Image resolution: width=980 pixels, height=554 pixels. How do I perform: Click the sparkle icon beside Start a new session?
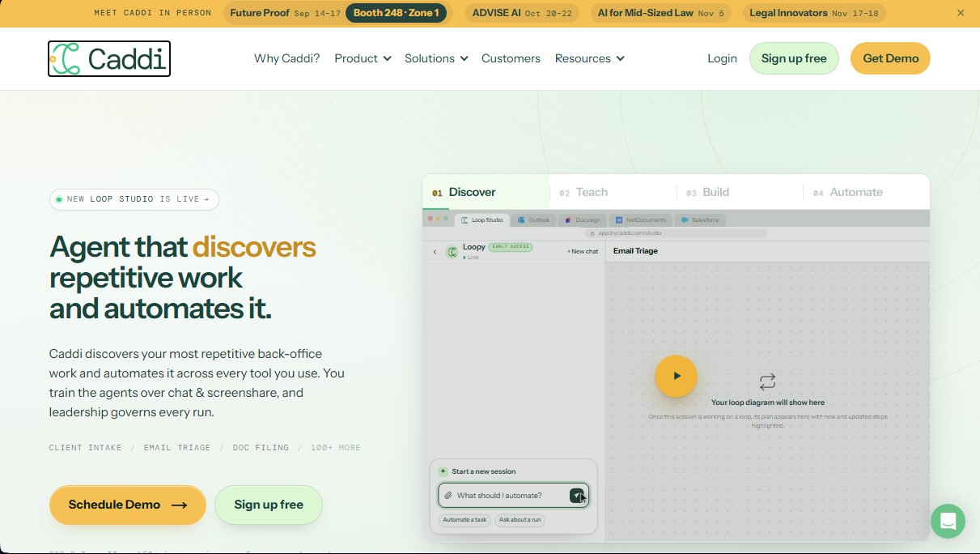click(443, 471)
